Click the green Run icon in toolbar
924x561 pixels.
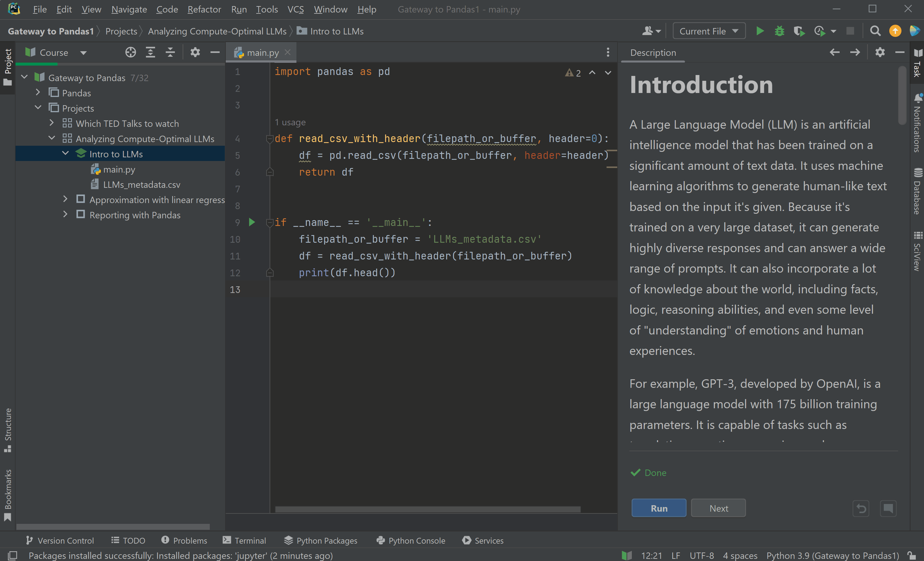point(760,31)
